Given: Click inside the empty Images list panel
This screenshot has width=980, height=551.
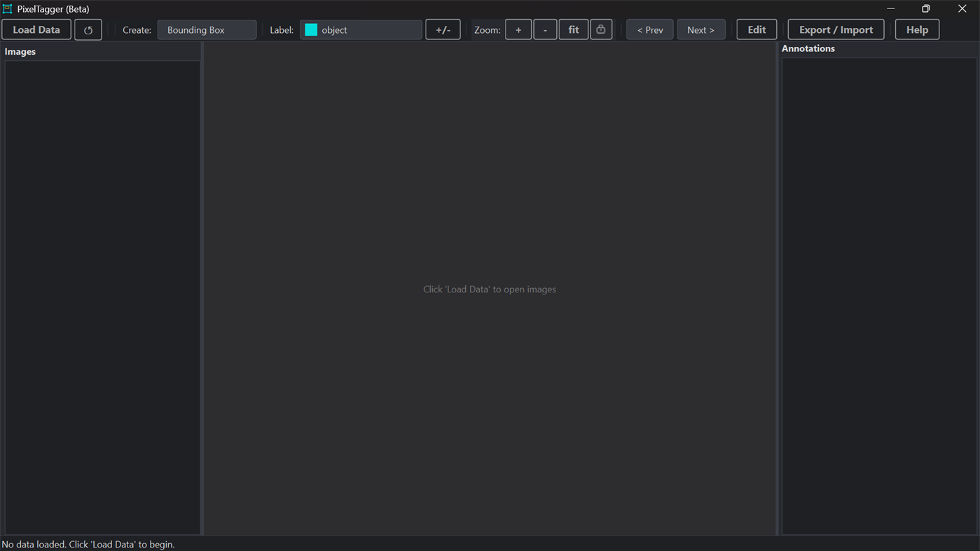Looking at the screenshot, I should pos(102,297).
